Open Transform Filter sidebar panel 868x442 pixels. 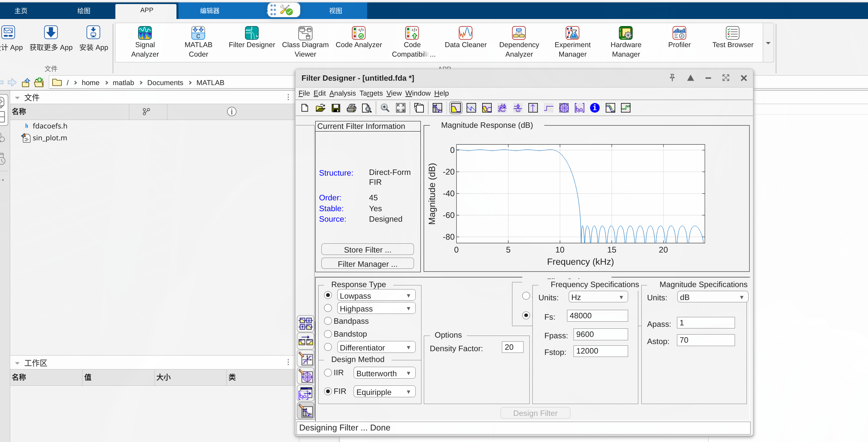305,341
